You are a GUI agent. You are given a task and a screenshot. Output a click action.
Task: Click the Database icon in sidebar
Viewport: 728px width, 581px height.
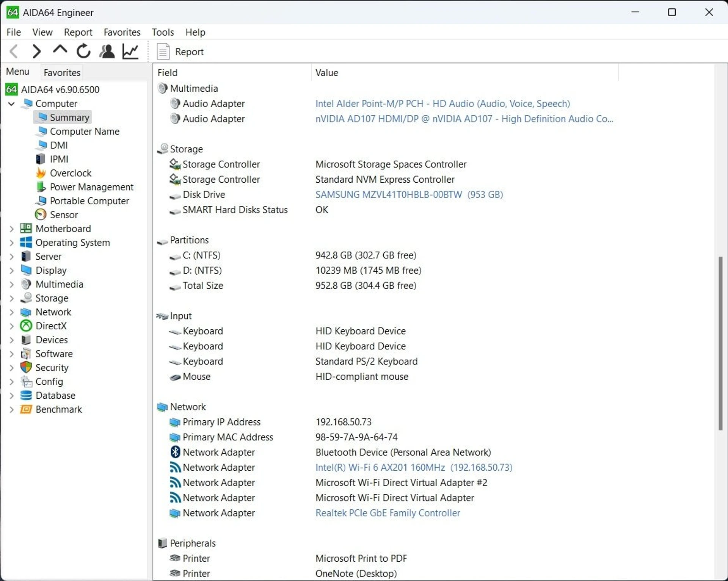click(26, 395)
